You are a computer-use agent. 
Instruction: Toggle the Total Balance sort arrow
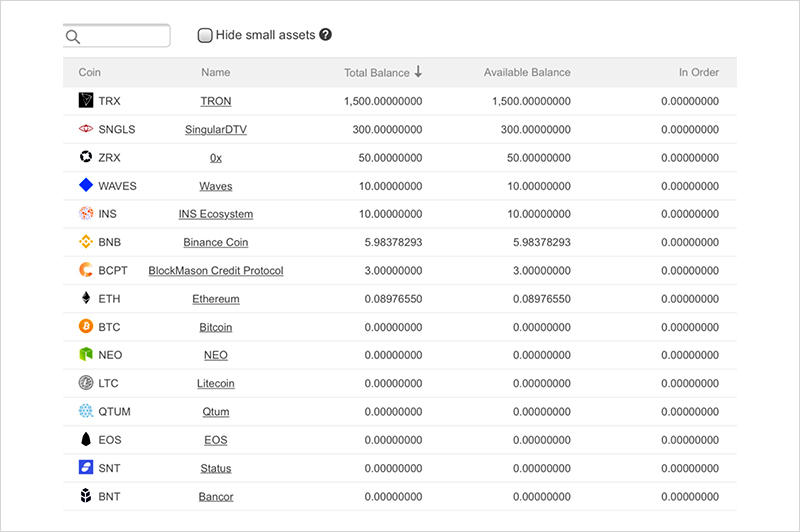[x=418, y=71]
